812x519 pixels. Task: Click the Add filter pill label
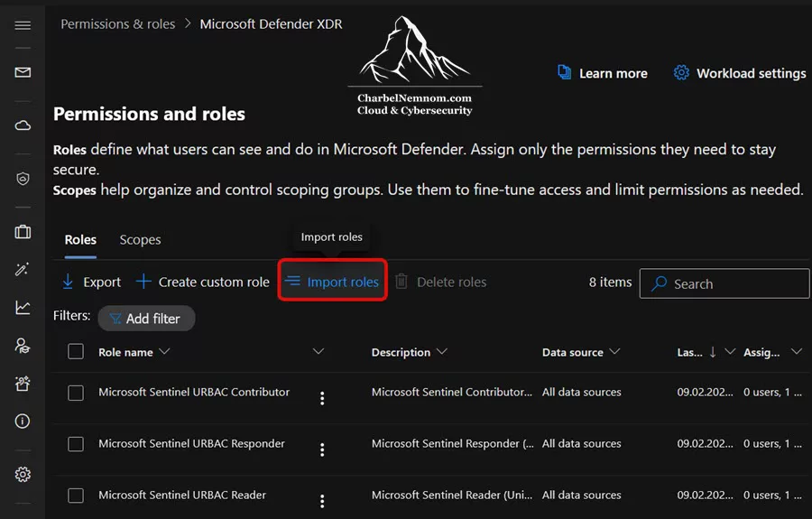click(152, 319)
